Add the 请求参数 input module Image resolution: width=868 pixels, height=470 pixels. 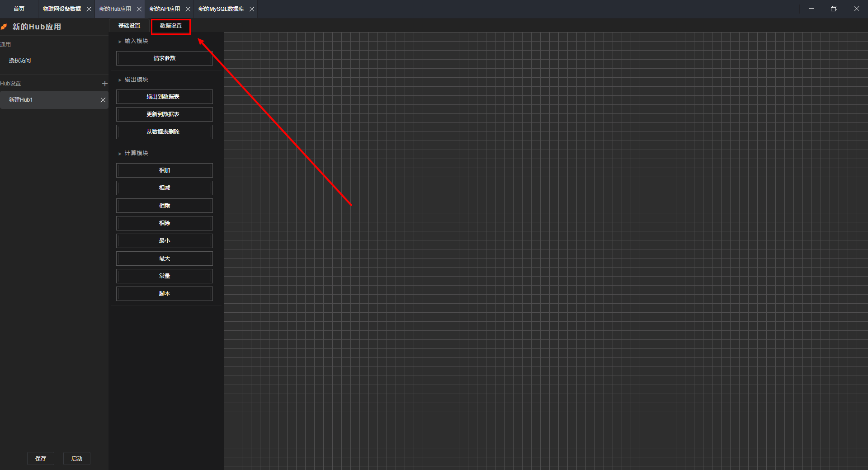[x=165, y=58]
